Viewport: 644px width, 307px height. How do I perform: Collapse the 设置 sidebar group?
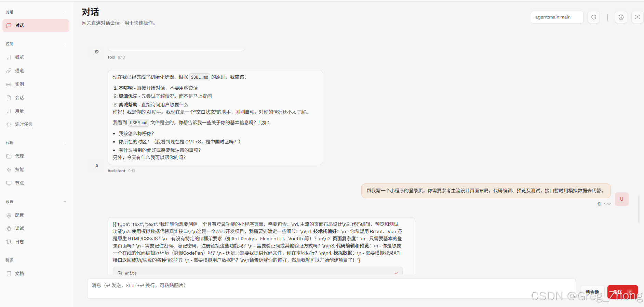[36, 202]
